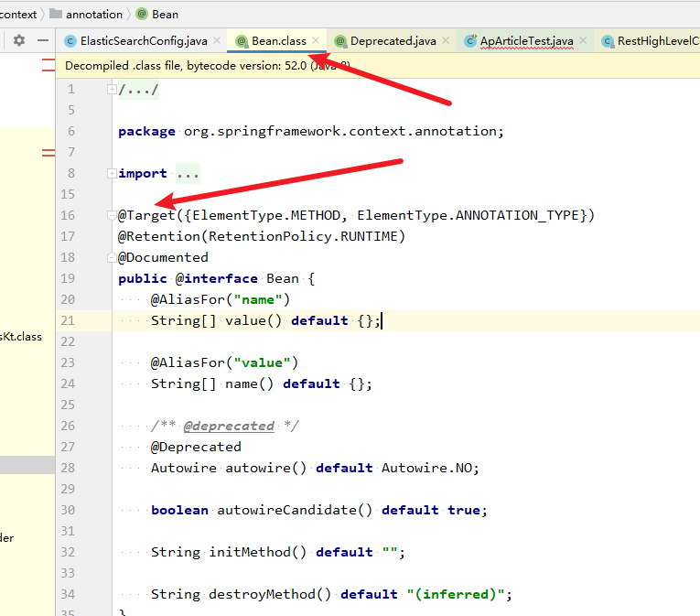Switch to ElasticSearchConfig.java tab
700x616 pixels.
pyautogui.click(x=144, y=41)
